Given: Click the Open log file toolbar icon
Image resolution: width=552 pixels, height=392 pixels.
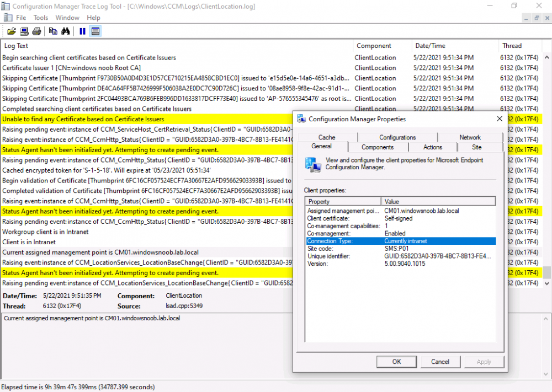Looking at the screenshot, I should (x=11, y=31).
